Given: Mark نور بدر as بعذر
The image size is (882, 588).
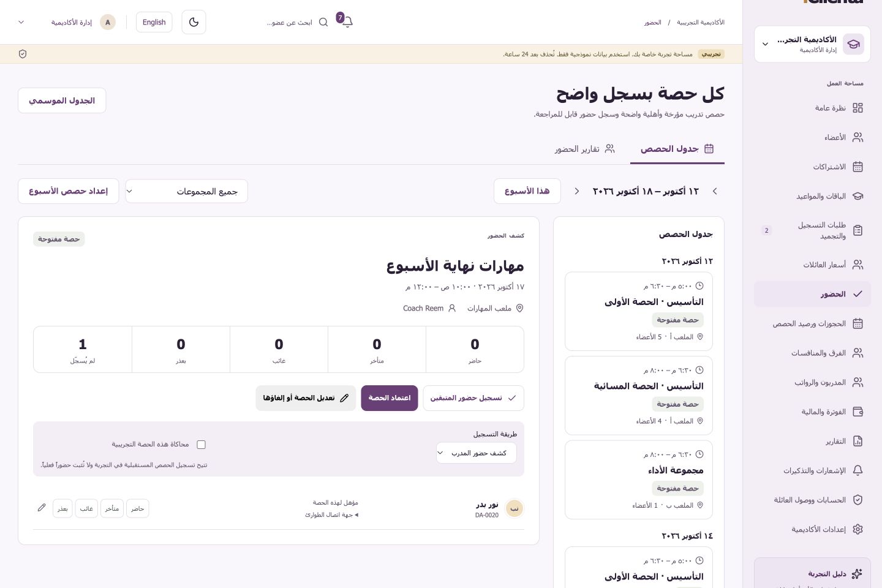Looking at the screenshot, I should click(62, 508).
